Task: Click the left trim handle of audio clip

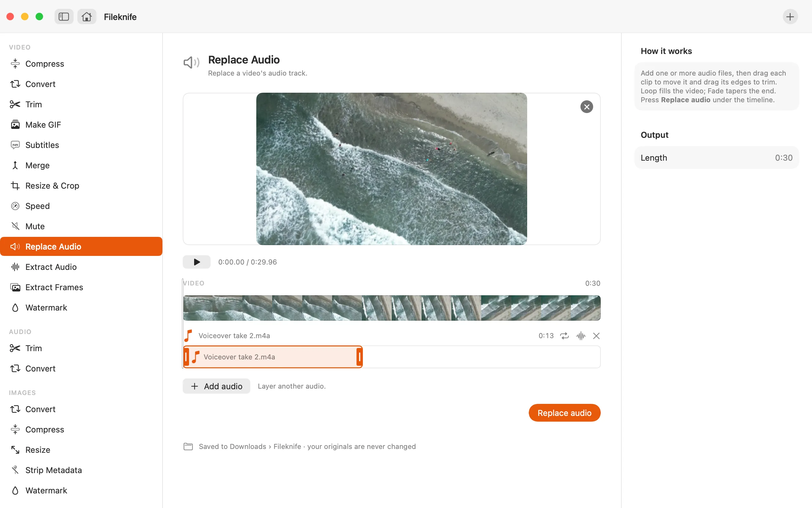Action: (187, 357)
